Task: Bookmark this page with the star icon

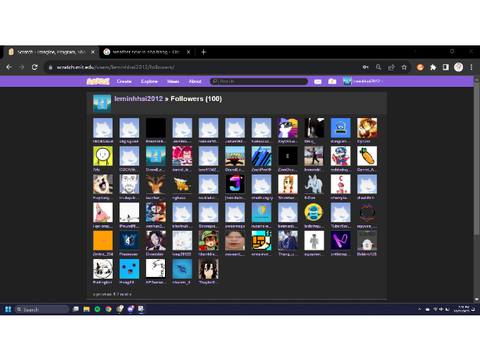Action: pyautogui.click(x=404, y=67)
